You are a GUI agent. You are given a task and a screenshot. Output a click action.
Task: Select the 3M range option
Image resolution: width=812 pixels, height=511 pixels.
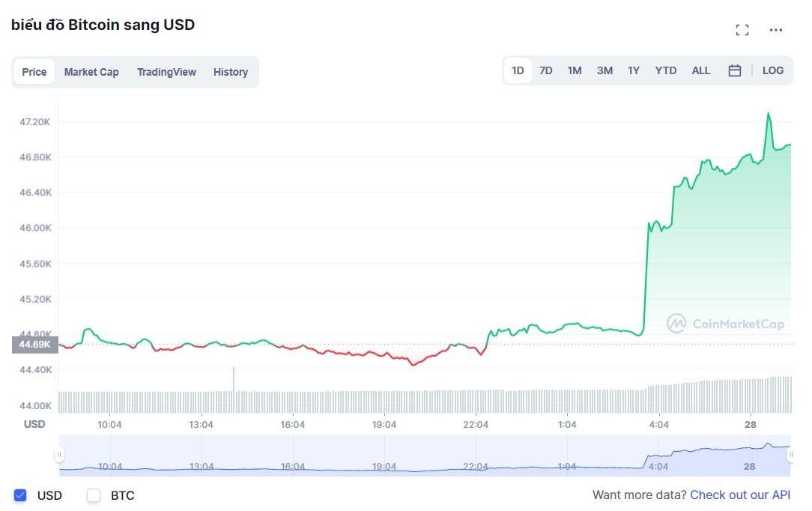(x=605, y=70)
